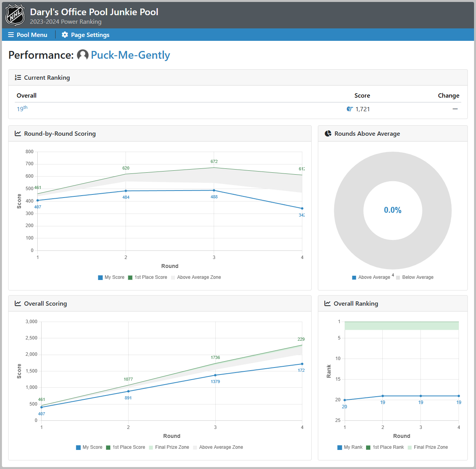
Task: Click the Score column header
Action: 362,95
